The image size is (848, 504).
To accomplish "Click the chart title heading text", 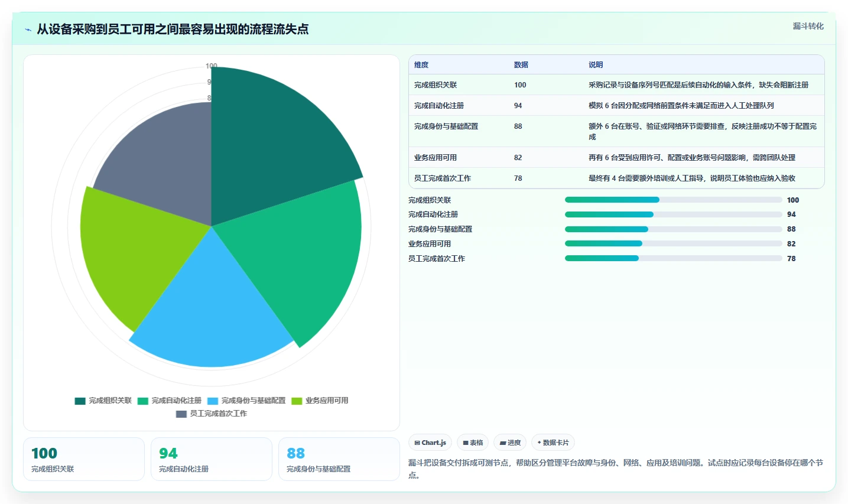I will point(173,30).
